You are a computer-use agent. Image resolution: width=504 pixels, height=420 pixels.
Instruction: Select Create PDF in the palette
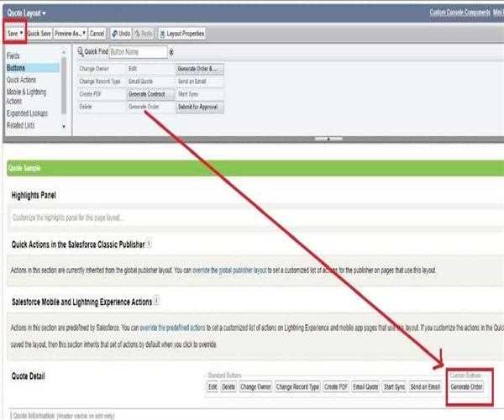coord(102,94)
